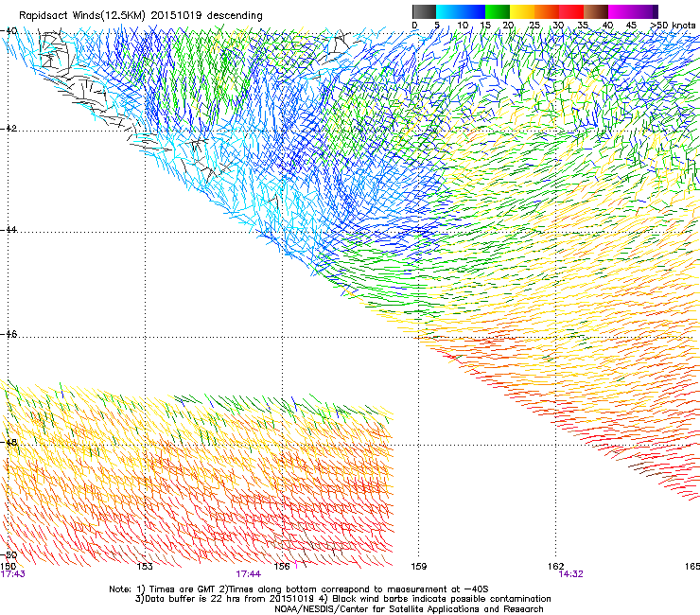
Task: Click the '>50 knots' legend label
Action: [674, 26]
